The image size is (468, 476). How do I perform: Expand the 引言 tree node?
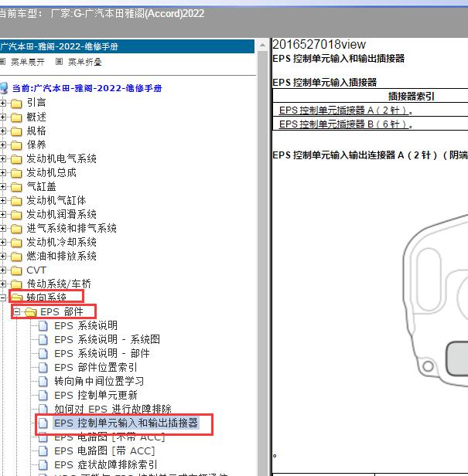tap(3, 104)
